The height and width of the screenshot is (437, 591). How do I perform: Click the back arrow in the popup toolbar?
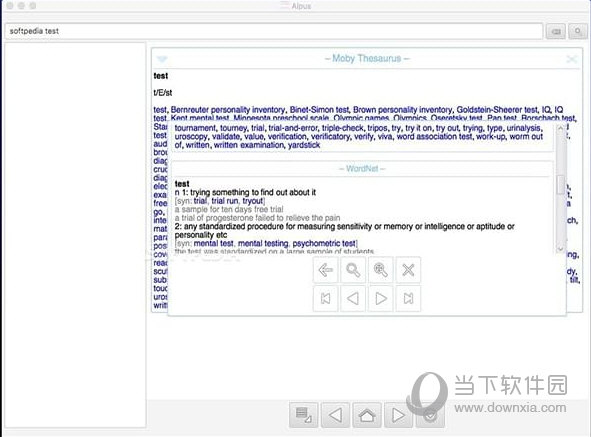[x=325, y=270]
